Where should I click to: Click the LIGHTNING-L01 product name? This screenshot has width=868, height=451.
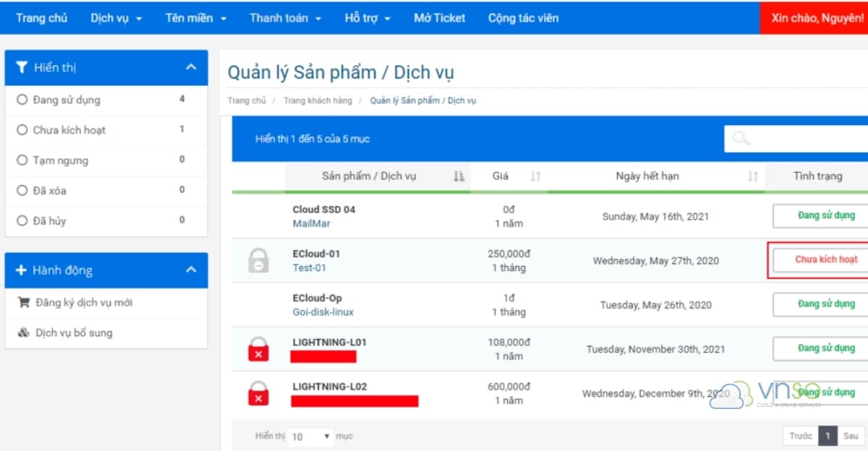coord(329,342)
